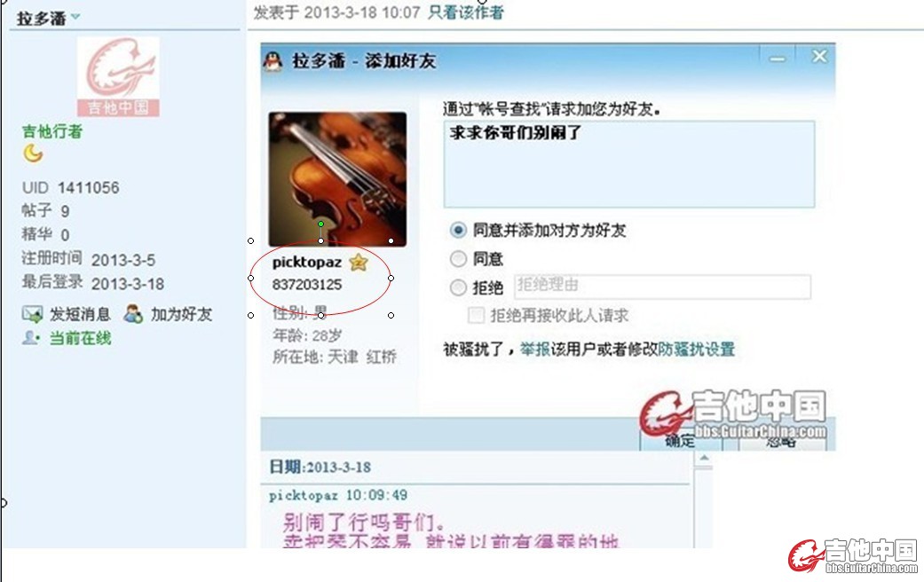Screen dimensions: 924x582
Task: Click the chat scrollbar up arrow
Action: tap(704, 459)
